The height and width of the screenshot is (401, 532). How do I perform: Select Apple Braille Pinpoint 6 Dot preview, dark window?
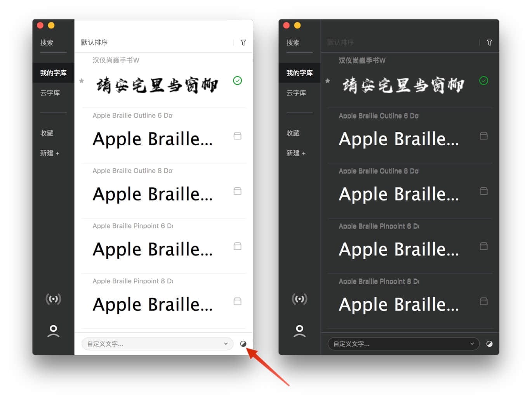(x=399, y=249)
